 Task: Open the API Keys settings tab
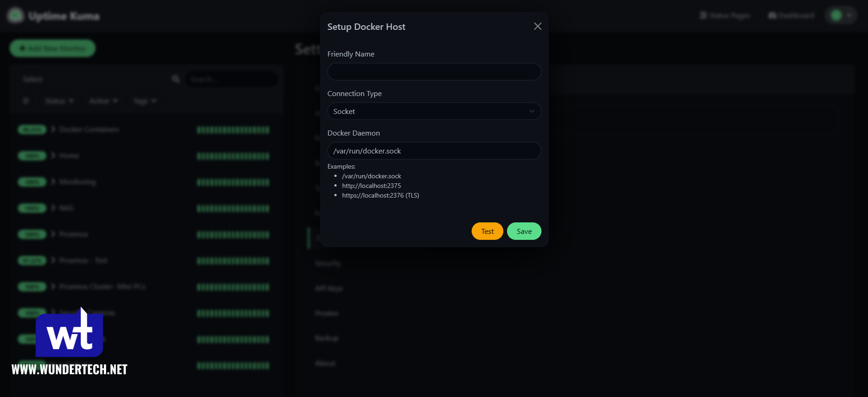tap(329, 288)
